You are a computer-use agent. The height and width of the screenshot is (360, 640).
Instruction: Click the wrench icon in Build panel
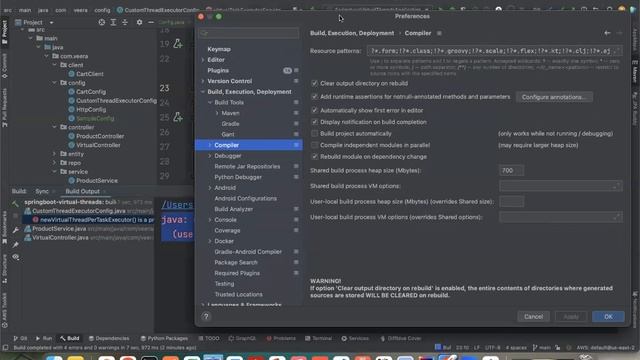click(16, 230)
